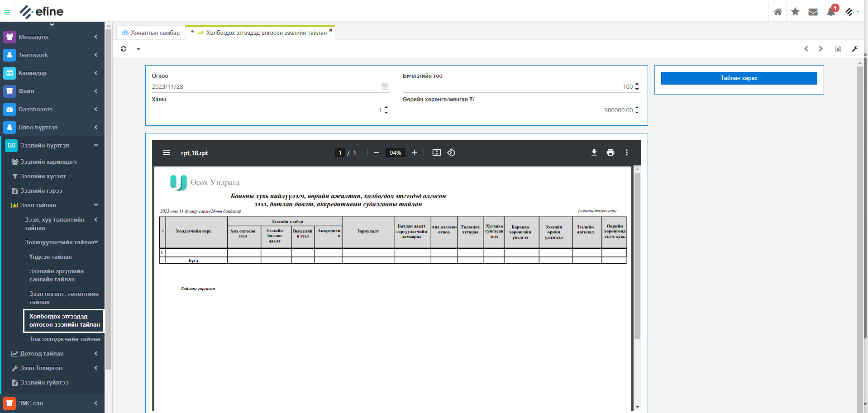The width and height of the screenshot is (868, 413).
Task: Open Зээлийн хүсэлт menu item
Action: pyautogui.click(x=43, y=176)
